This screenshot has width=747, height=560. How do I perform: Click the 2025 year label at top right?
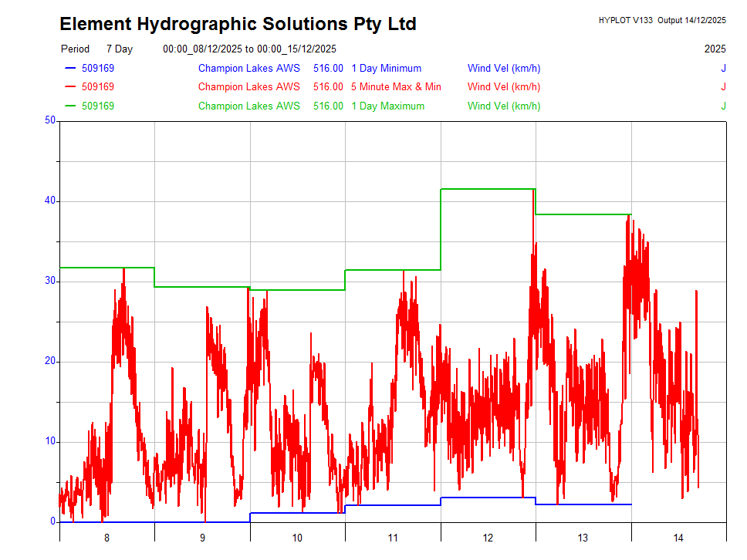715,49
